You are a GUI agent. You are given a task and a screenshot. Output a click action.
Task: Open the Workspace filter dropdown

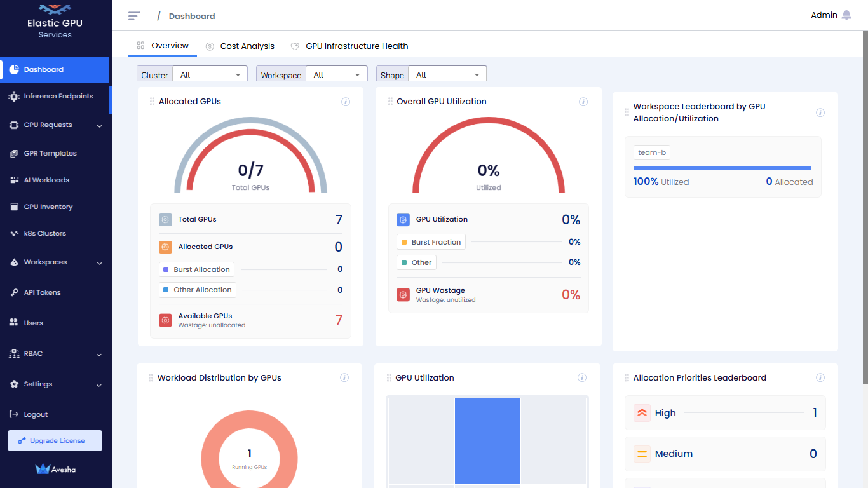(x=337, y=75)
